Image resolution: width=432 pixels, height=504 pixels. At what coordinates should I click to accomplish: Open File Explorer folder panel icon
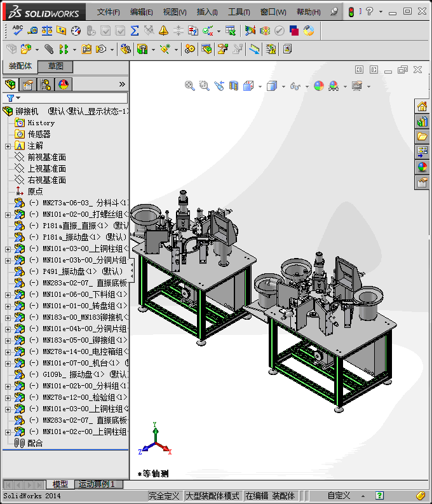pos(422,137)
